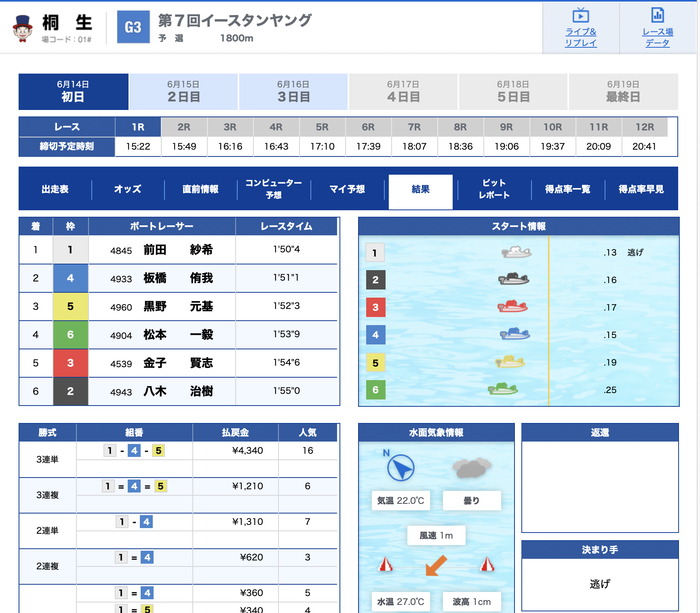
Task: Switch to 6月15日 2日目 date tab
Action: tap(183, 92)
